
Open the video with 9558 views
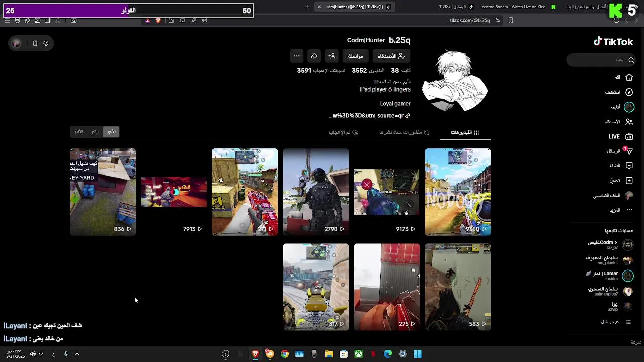click(x=458, y=192)
